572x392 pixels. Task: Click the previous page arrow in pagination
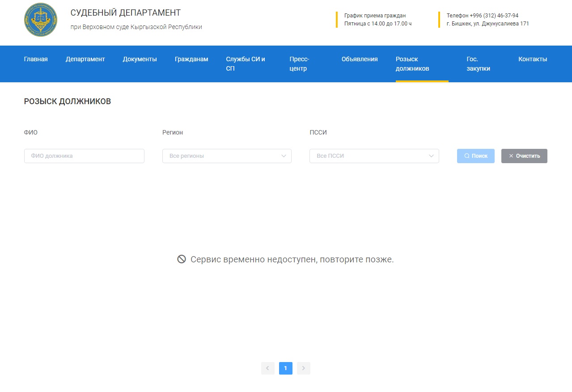pos(267,368)
